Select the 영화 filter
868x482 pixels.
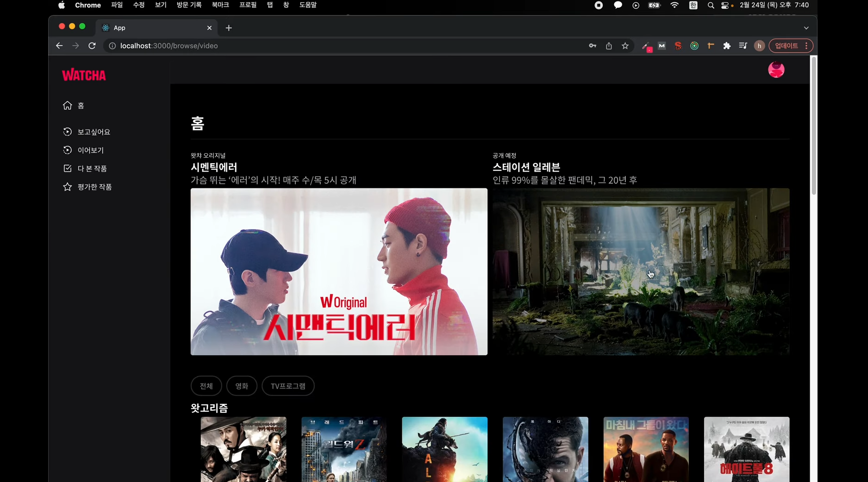click(242, 386)
